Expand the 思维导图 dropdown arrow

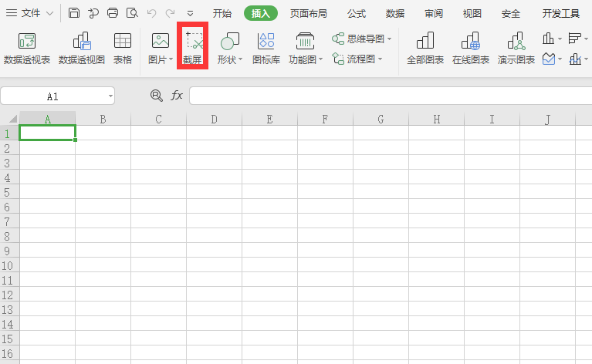pyautogui.click(x=389, y=39)
